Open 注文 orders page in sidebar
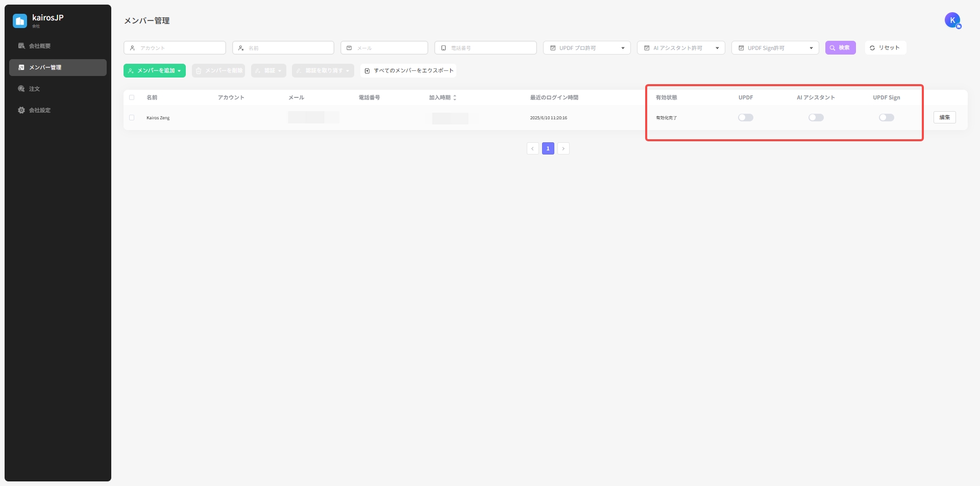Screen dimensions: 980x486 coord(58,89)
